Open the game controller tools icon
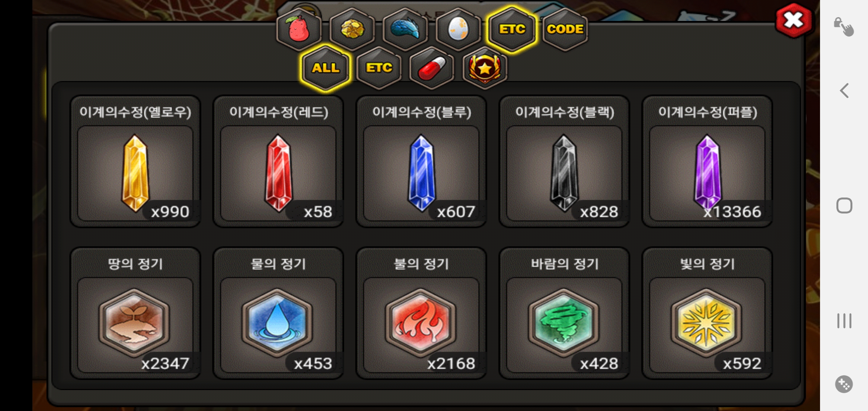This screenshot has width=868, height=411. pyautogui.click(x=844, y=384)
